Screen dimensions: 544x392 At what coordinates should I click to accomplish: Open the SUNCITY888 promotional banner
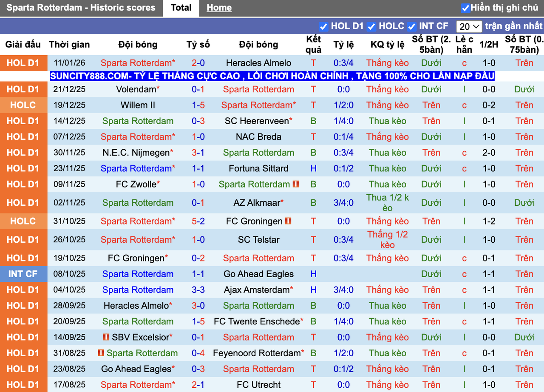coord(272,76)
